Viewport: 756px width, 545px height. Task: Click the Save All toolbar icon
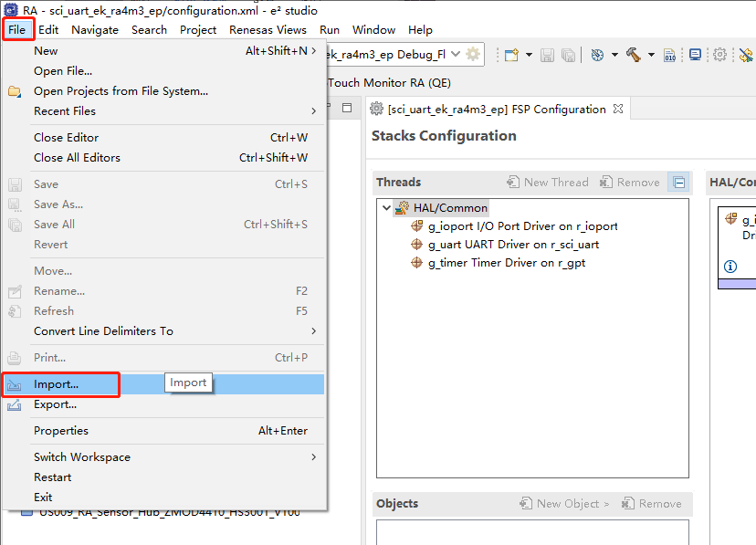[x=569, y=55]
